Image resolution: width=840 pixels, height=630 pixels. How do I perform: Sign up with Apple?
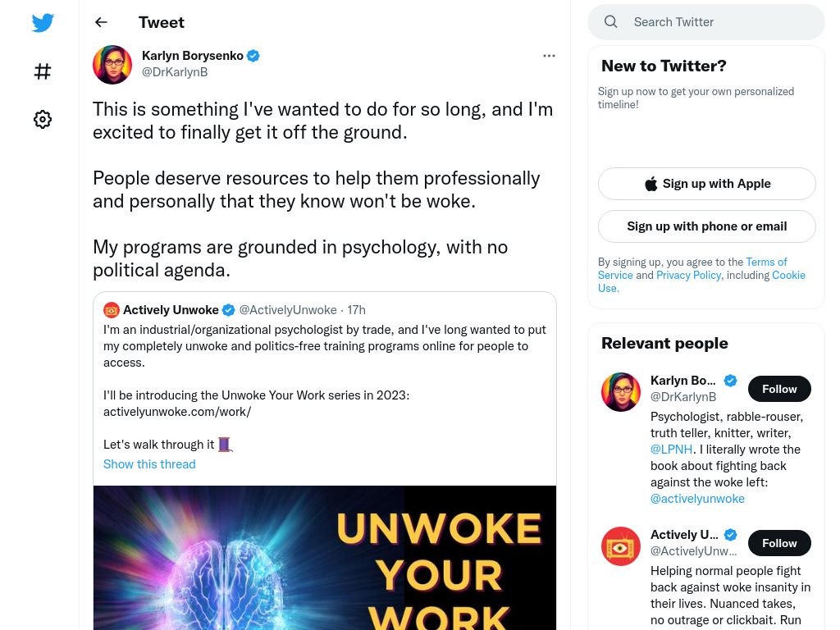coord(706,184)
